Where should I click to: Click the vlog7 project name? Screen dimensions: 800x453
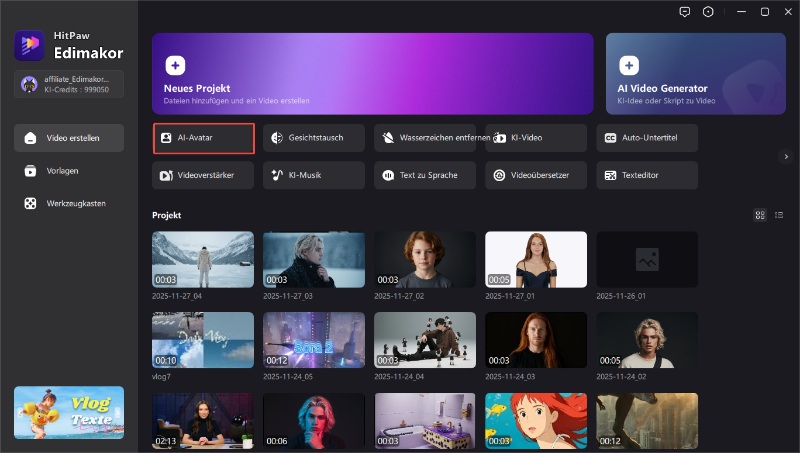point(161,376)
